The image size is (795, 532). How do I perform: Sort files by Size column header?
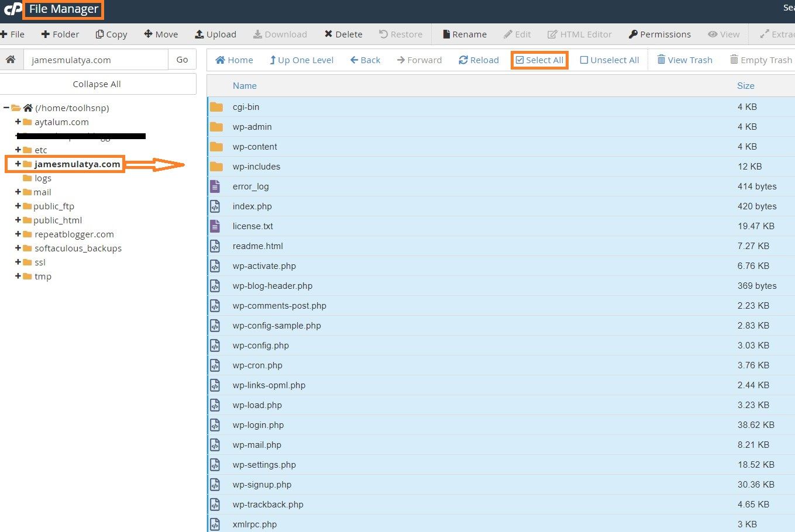745,86
